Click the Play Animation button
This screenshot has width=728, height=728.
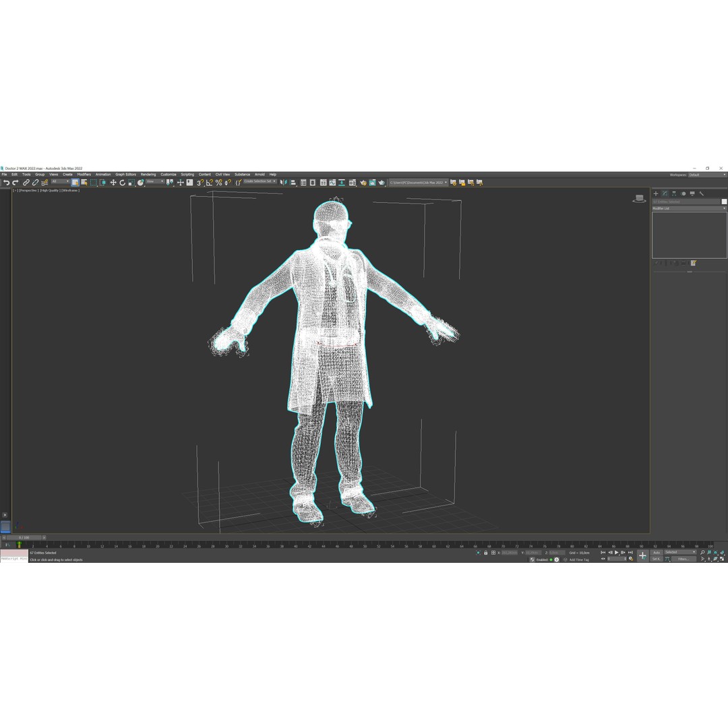pos(617,553)
